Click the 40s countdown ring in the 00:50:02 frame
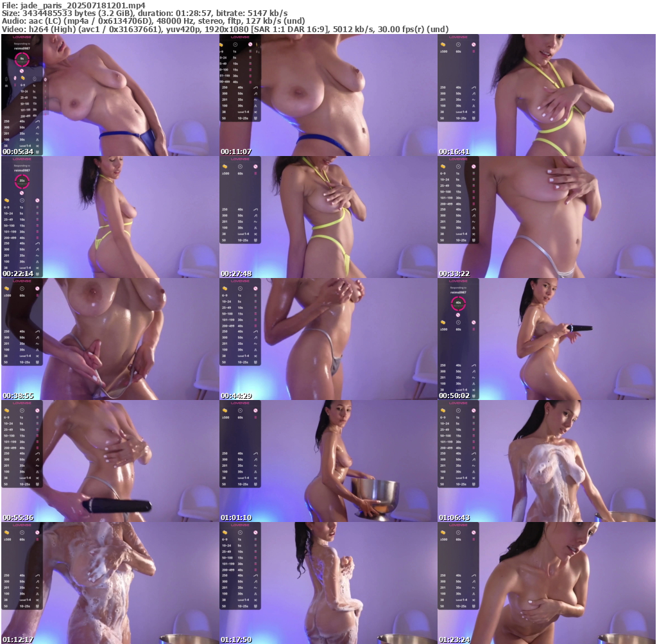 [458, 302]
